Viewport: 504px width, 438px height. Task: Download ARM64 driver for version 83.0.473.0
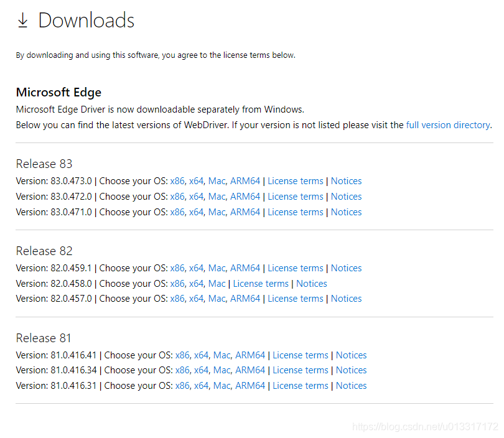point(245,181)
